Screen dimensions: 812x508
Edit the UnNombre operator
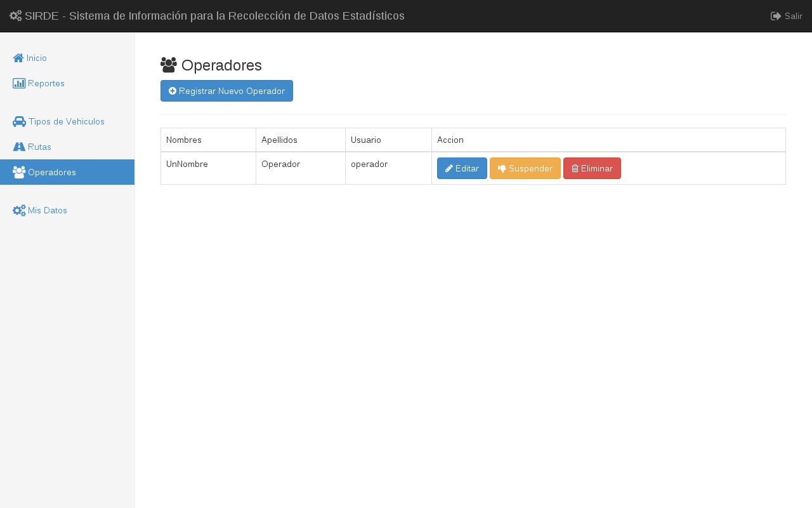coord(462,168)
